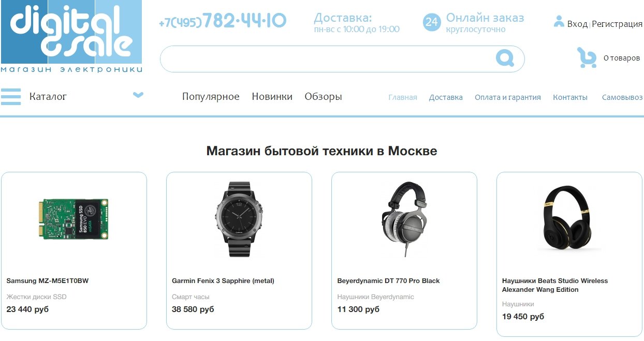Screen dimensions: 644x341
Task: Click the magnifying glass search icon
Action: point(505,58)
